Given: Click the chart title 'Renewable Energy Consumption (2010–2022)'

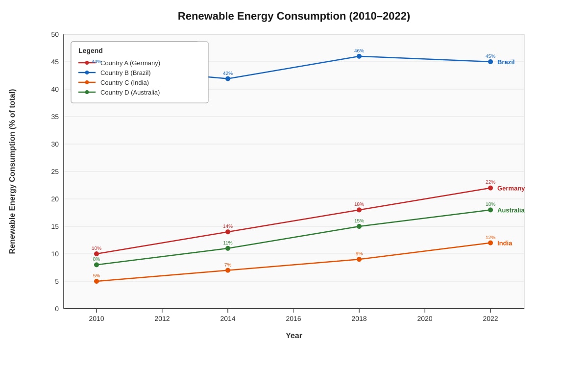Looking at the screenshot, I should [x=294, y=16].
